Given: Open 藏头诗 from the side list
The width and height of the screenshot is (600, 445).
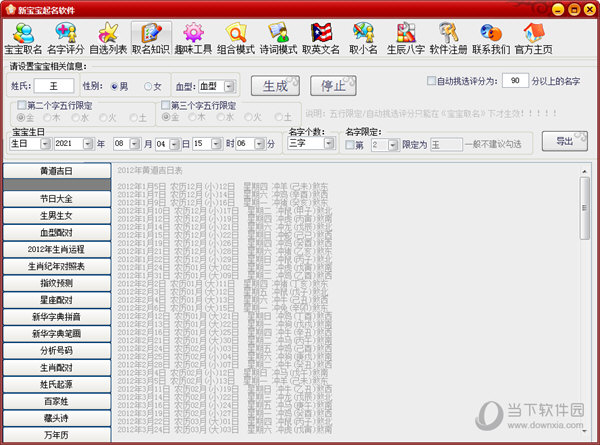Looking at the screenshot, I should pyautogui.click(x=57, y=418).
